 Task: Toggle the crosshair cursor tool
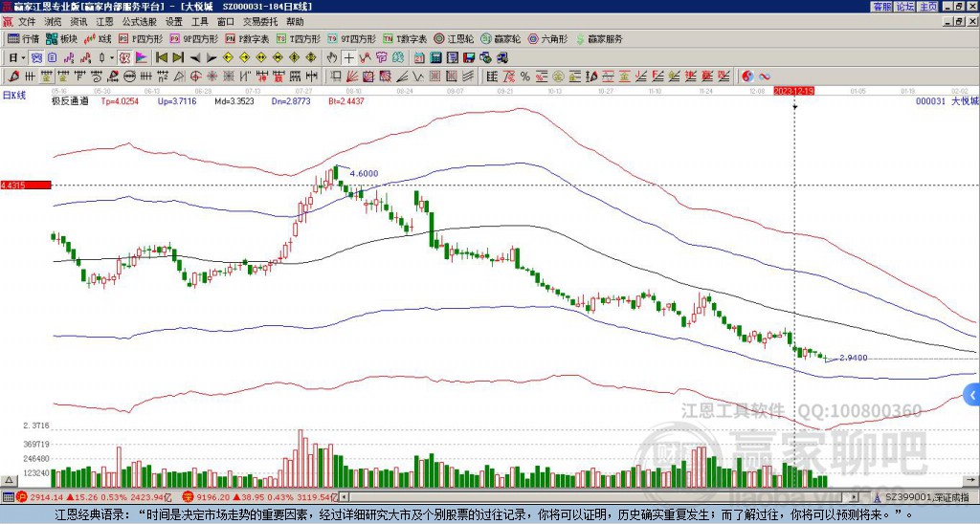pos(348,58)
